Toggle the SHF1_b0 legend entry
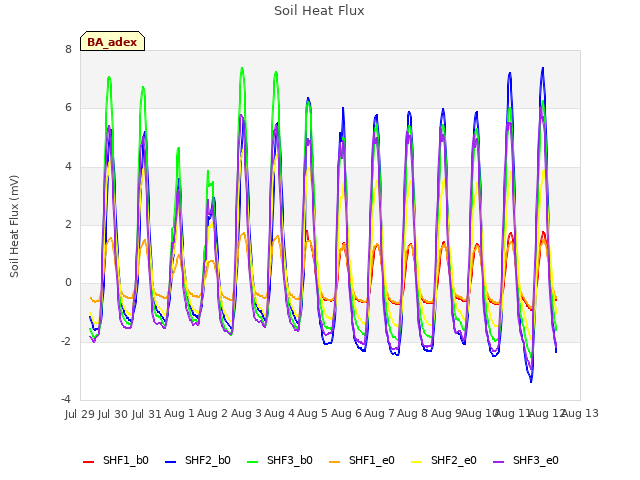The image size is (640, 480). click(116, 460)
